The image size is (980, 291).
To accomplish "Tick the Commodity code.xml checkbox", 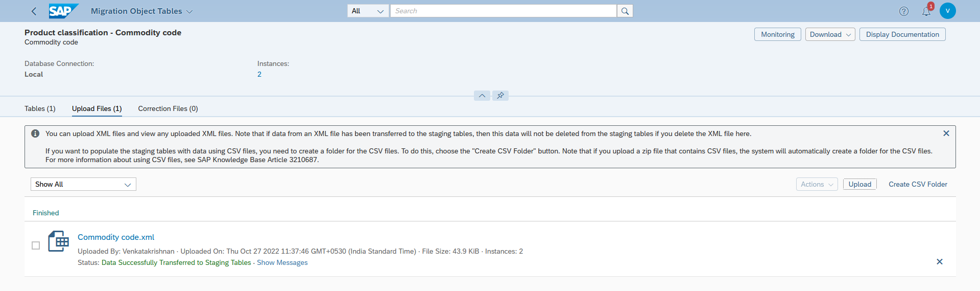I will tap(36, 245).
